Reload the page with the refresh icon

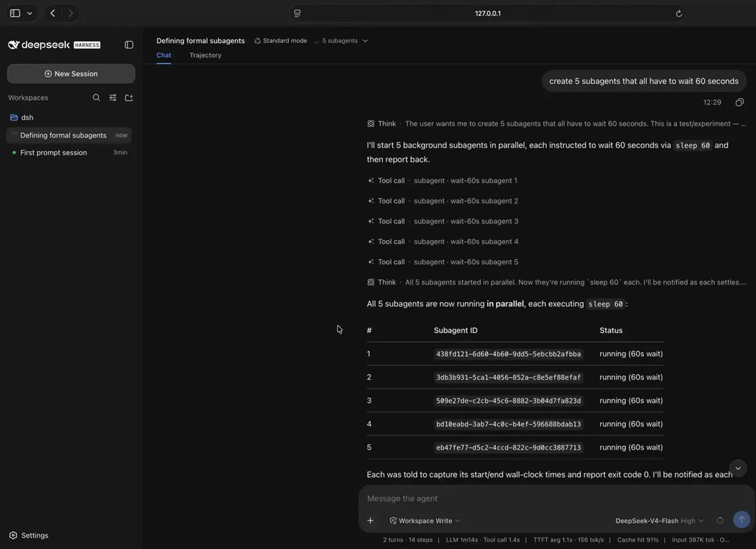(679, 13)
